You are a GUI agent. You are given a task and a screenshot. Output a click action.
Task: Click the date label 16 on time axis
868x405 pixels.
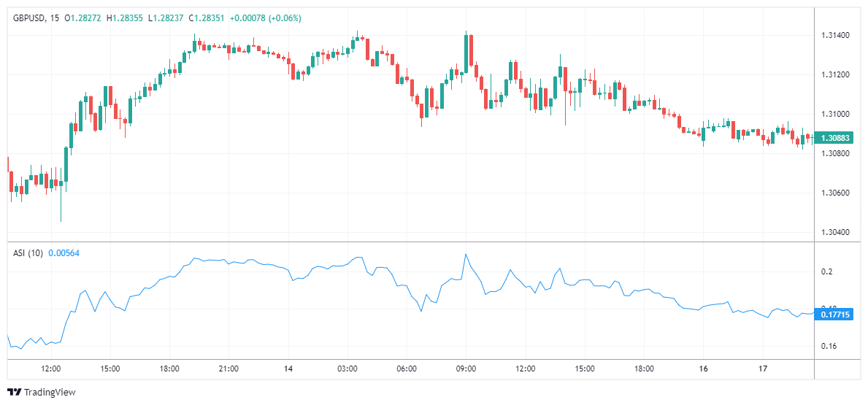[703, 369]
